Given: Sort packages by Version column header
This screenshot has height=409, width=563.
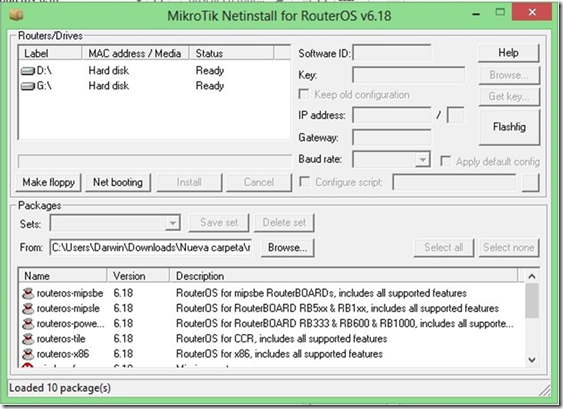Looking at the screenshot, I should (x=138, y=276).
